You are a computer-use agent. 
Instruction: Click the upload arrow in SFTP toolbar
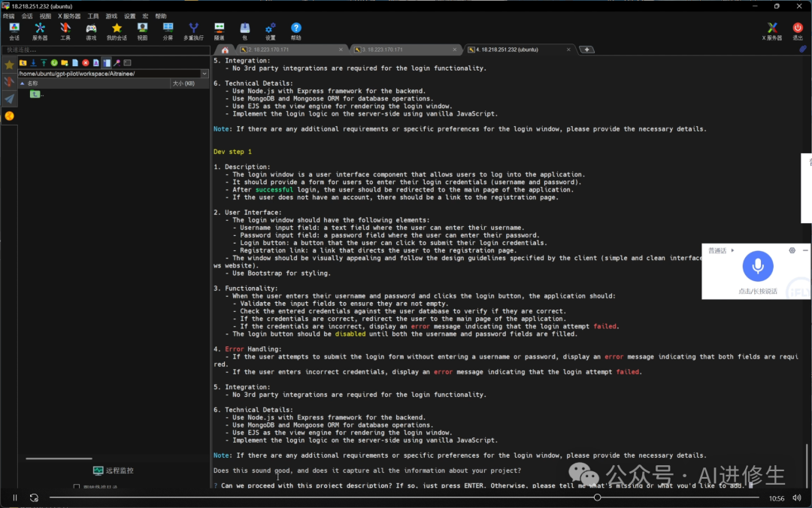(44, 62)
